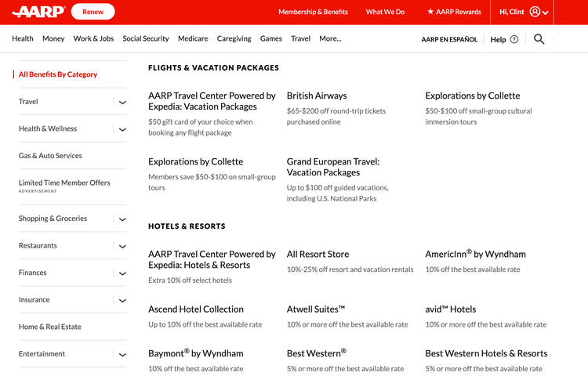Expand the Travel category chevron

point(122,102)
